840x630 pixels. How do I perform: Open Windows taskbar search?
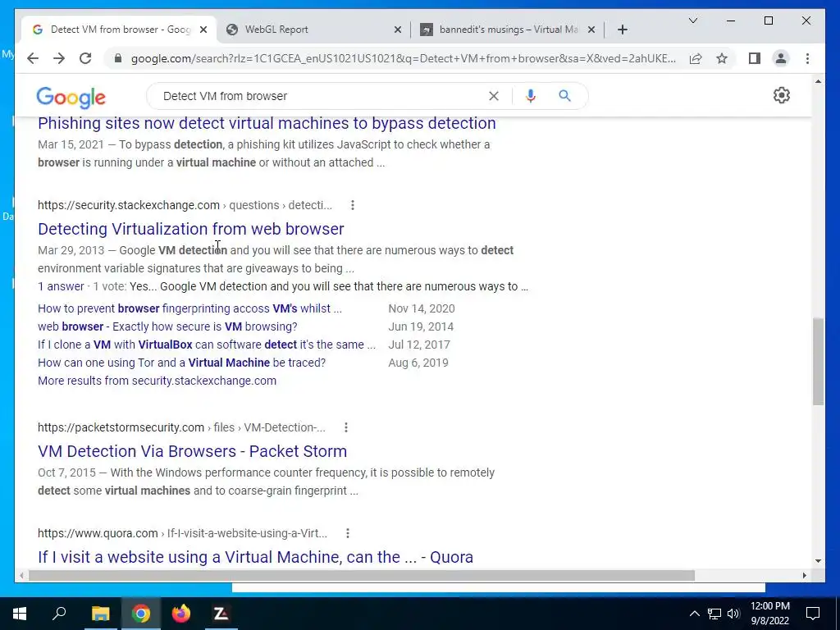pyautogui.click(x=59, y=614)
